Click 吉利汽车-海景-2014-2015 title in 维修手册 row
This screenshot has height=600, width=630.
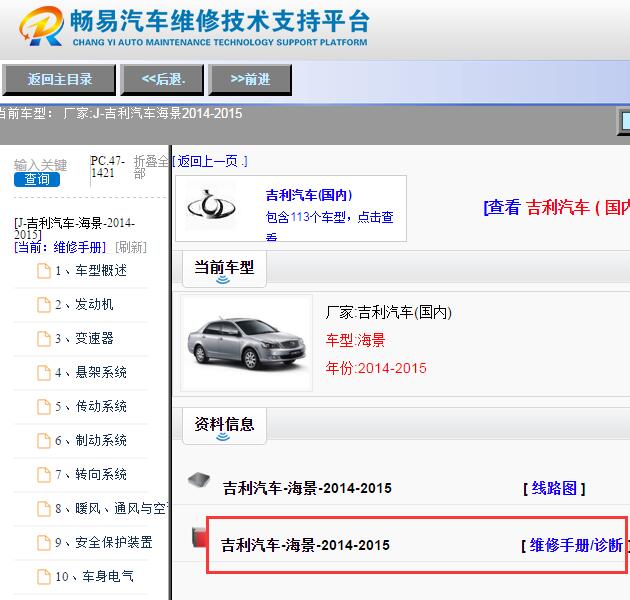click(305, 545)
